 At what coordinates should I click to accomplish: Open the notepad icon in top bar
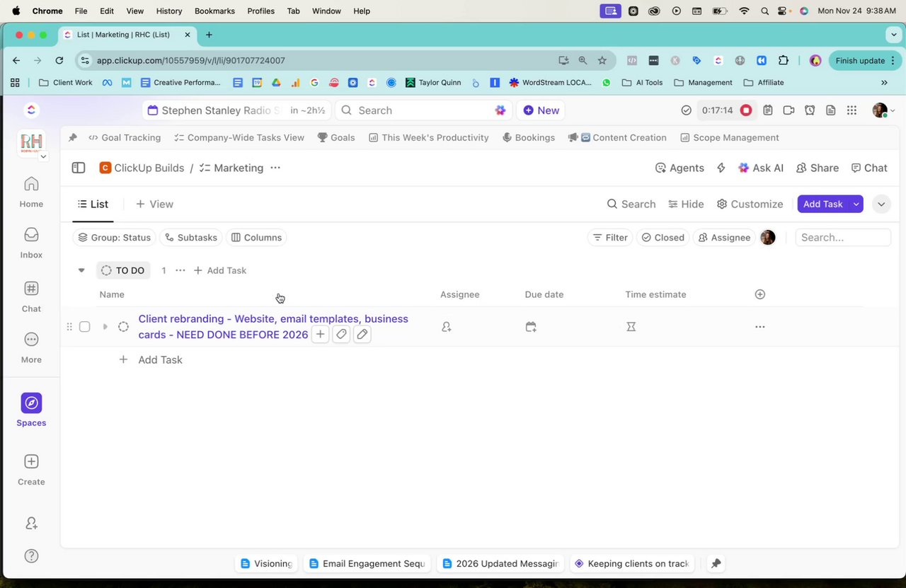point(768,110)
